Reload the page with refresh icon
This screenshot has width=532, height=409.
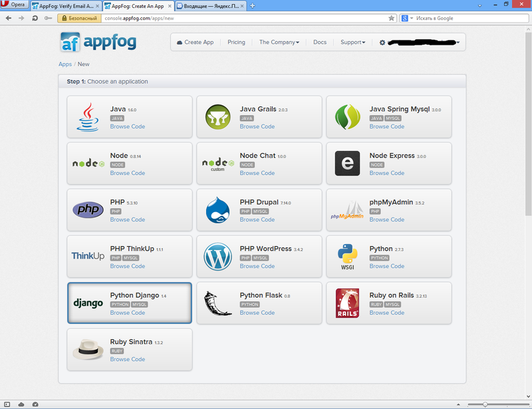pos(35,19)
